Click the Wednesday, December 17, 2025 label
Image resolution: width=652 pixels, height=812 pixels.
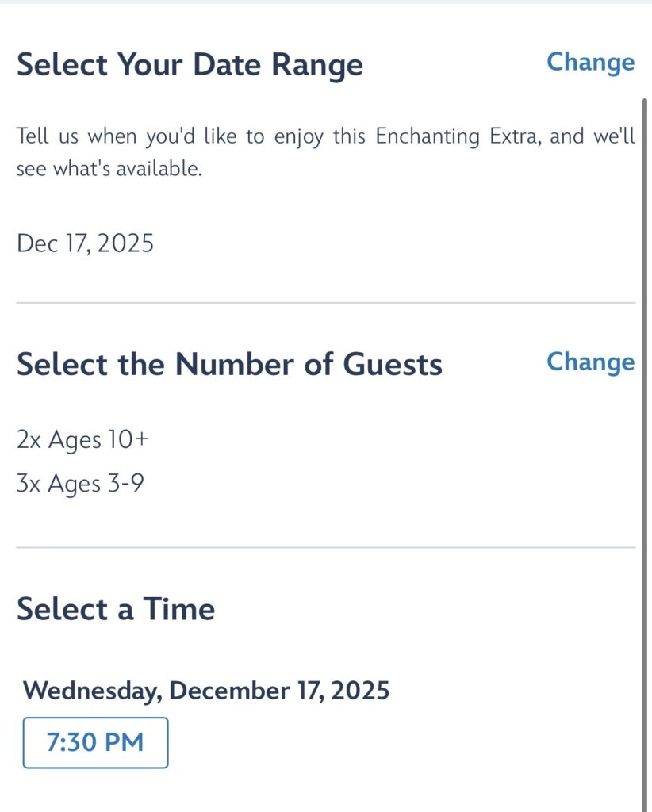point(206,691)
